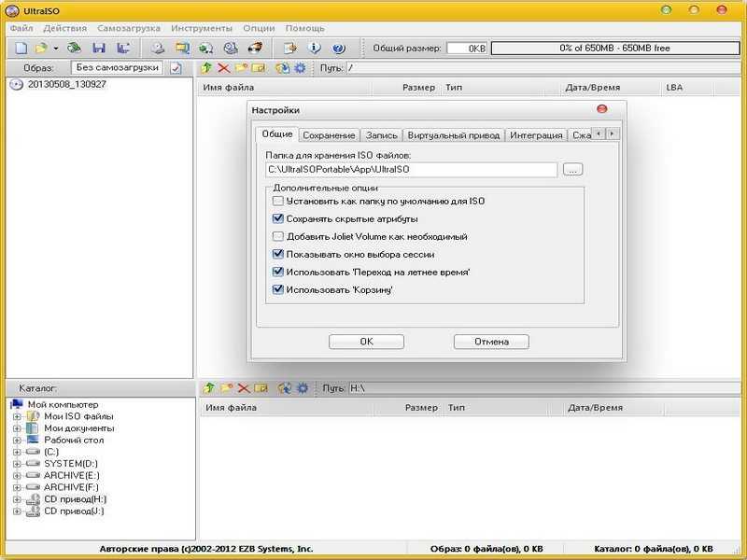Expand 'Мои ISO файлы' tree node
Viewport: 747px width, 560px height.
(17, 416)
